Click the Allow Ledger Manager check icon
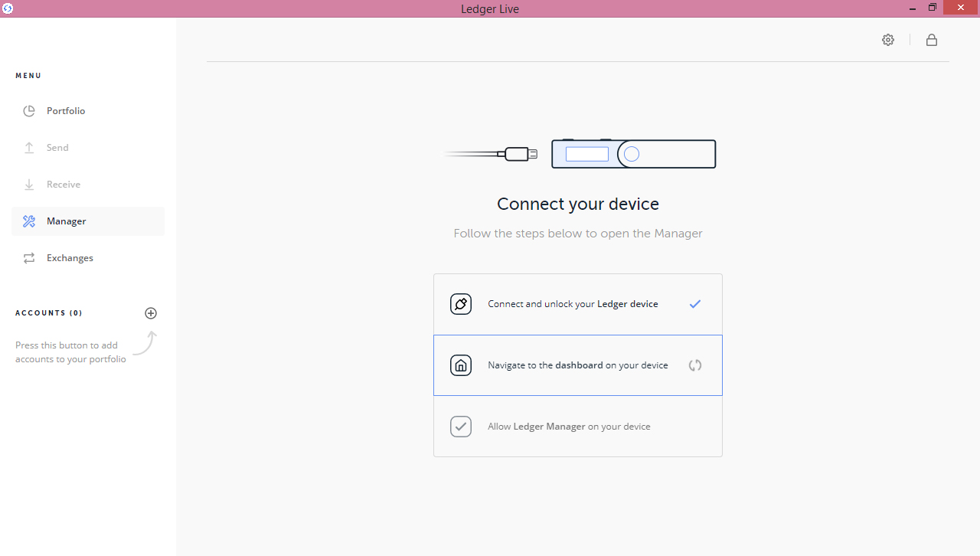 click(x=461, y=427)
